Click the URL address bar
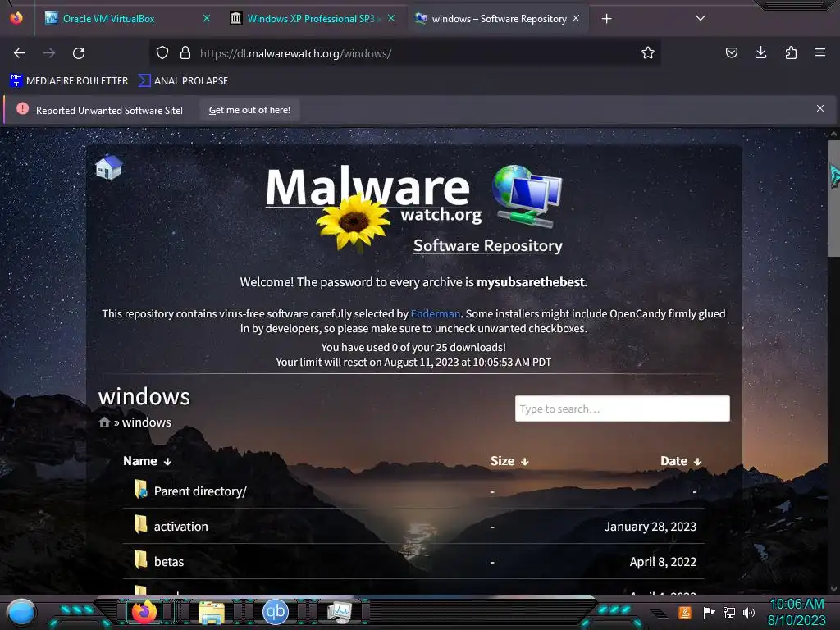 pos(405,53)
